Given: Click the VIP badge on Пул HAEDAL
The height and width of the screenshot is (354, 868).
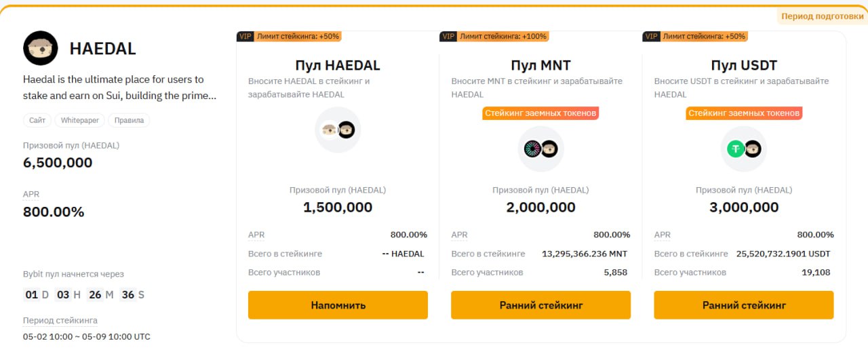Looking at the screenshot, I should coord(245,37).
